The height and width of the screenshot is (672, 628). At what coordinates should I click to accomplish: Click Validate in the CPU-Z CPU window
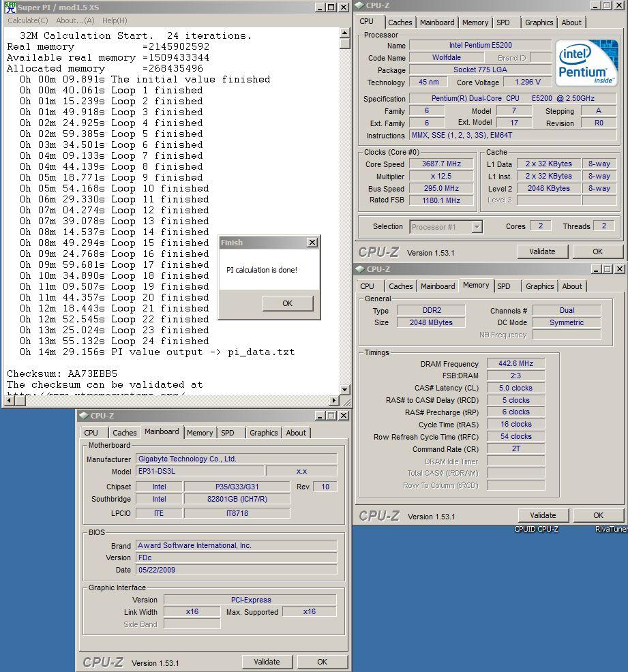tap(542, 251)
